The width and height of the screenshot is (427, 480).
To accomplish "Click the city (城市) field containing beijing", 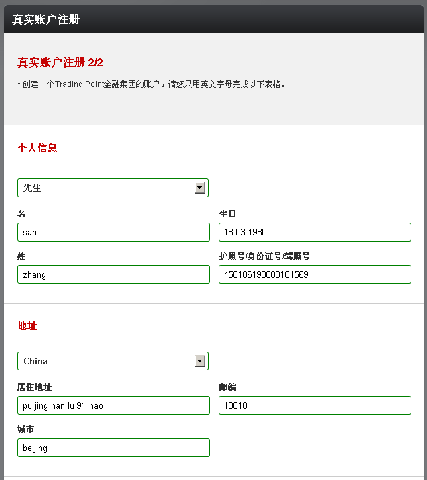I will (x=113, y=447).
